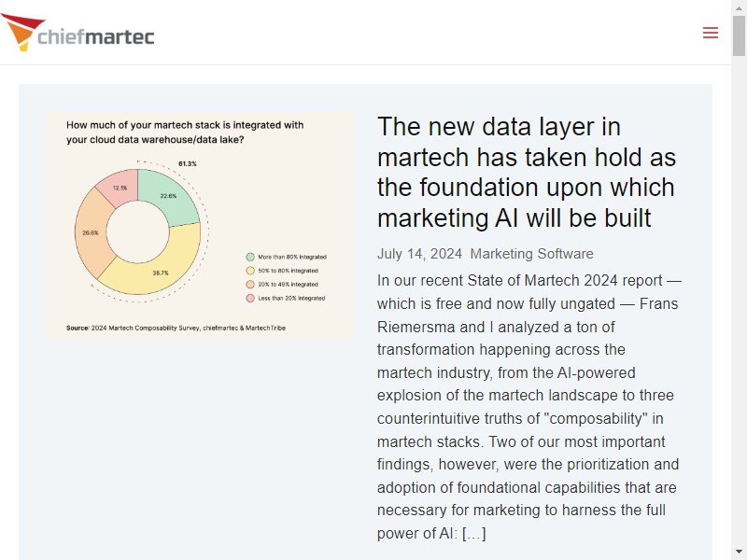Open the donut chart featured image
Image resolution: width=747 pixels, height=560 pixels.
(201, 226)
